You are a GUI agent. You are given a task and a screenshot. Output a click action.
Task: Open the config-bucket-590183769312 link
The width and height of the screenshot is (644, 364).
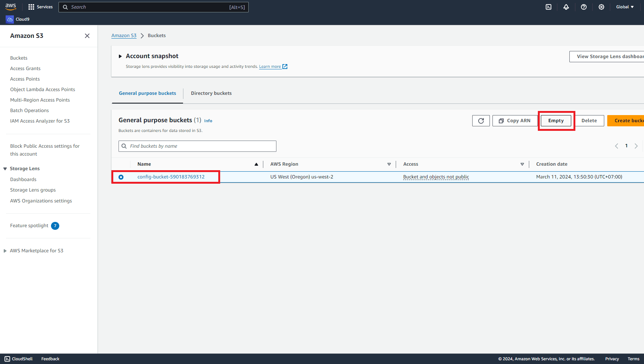click(171, 177)
